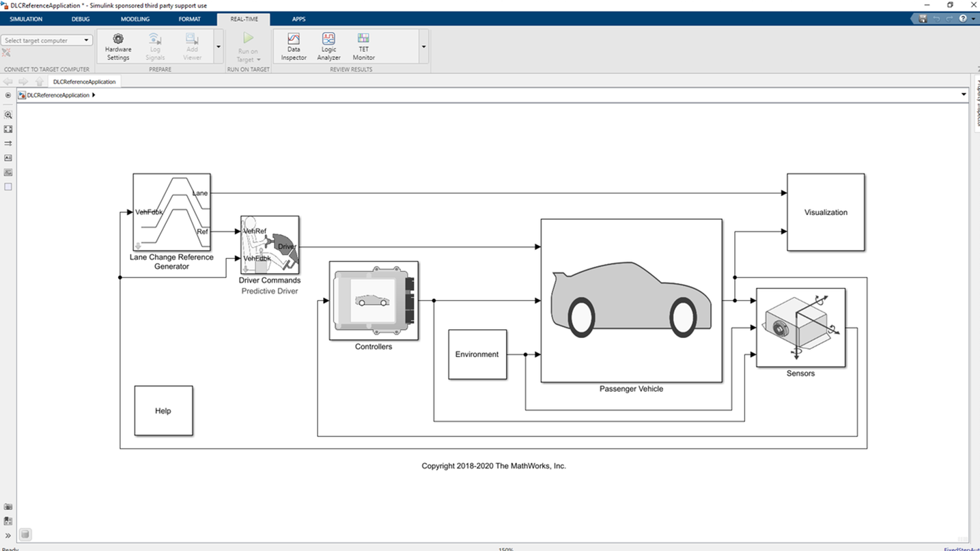Toggle Log Signals in the Prepare group
This screenshot has width=980, height=551.
(154, 46)
